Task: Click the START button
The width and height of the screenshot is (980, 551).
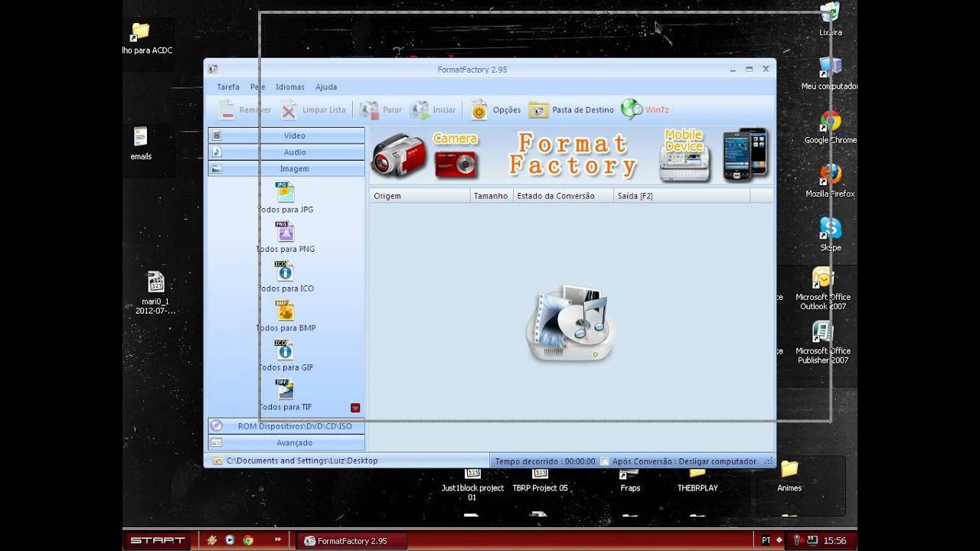Action: pyautogui.click(x=157, y=540)
